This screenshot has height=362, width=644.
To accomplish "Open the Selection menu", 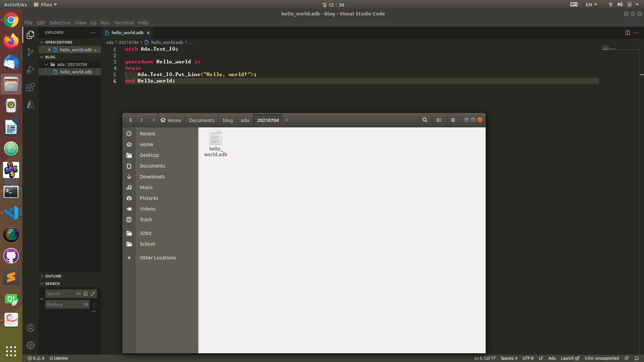I will [x=60, y=23].
